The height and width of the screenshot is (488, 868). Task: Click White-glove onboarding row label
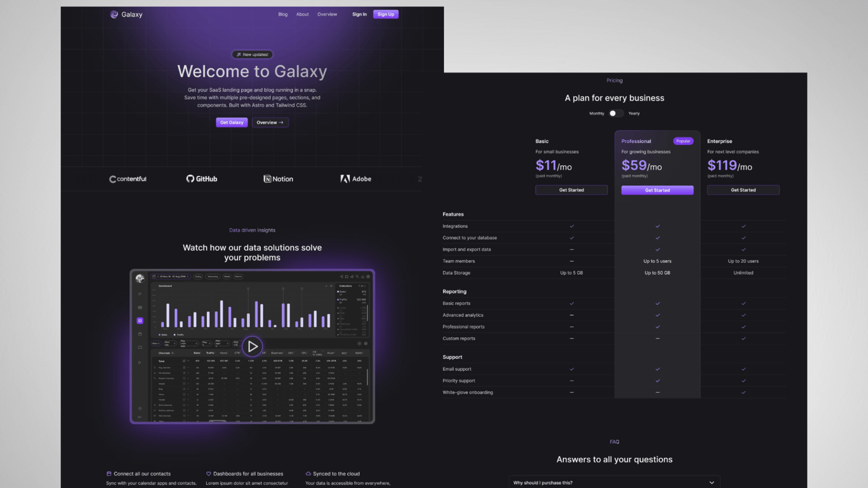pyautogui.click(x=468, y=393)
